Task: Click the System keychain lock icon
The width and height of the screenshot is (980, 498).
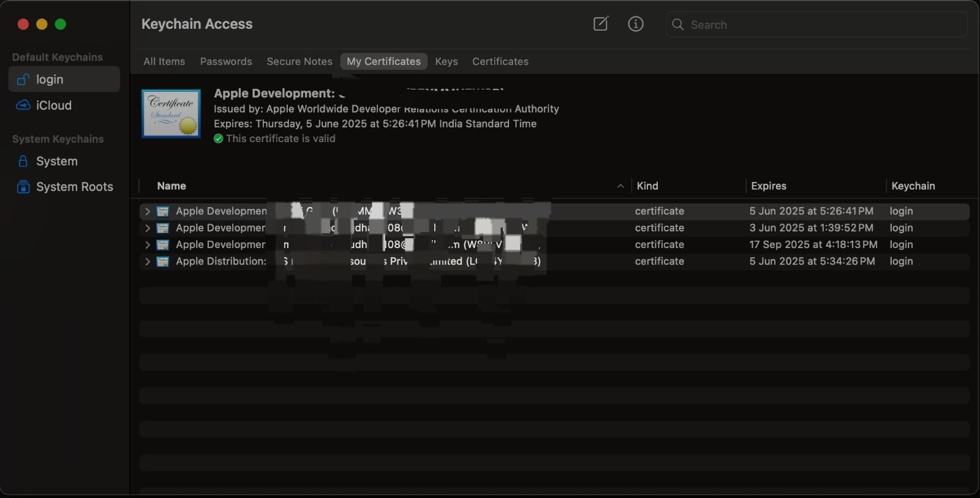Action: [23, 161]
